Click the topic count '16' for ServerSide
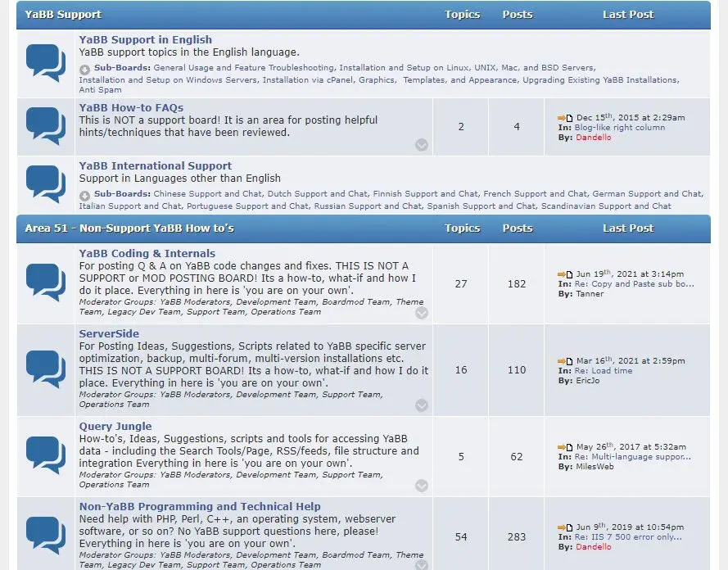Image resolution: width=728 pixels, height=570 pixels. [x=461, y=370]
